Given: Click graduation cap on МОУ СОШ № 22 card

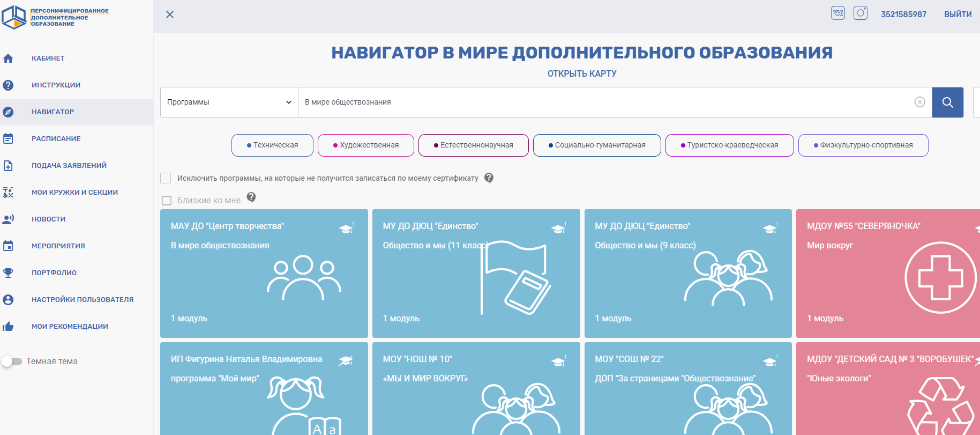Looking at the screenshot, I should coord(770,362).
